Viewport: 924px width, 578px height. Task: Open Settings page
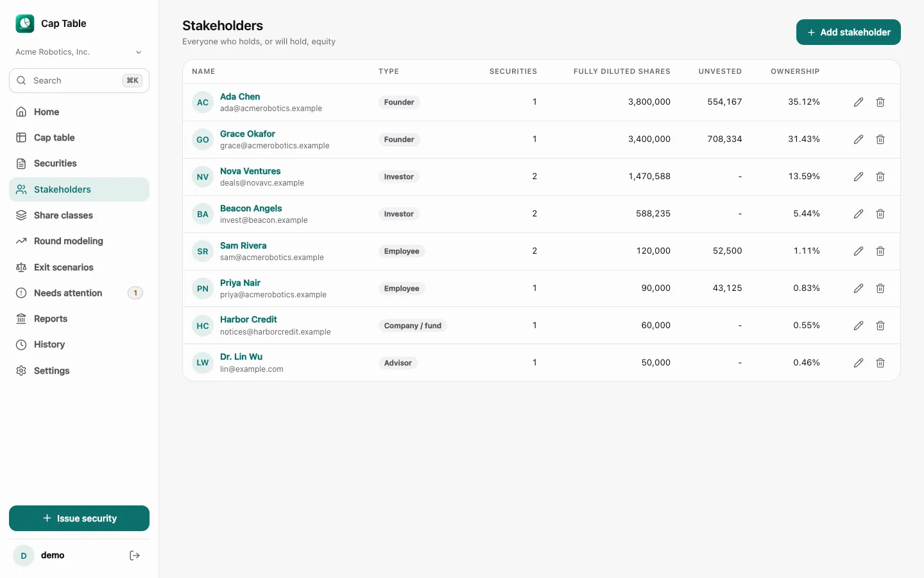tap(79, 371)
